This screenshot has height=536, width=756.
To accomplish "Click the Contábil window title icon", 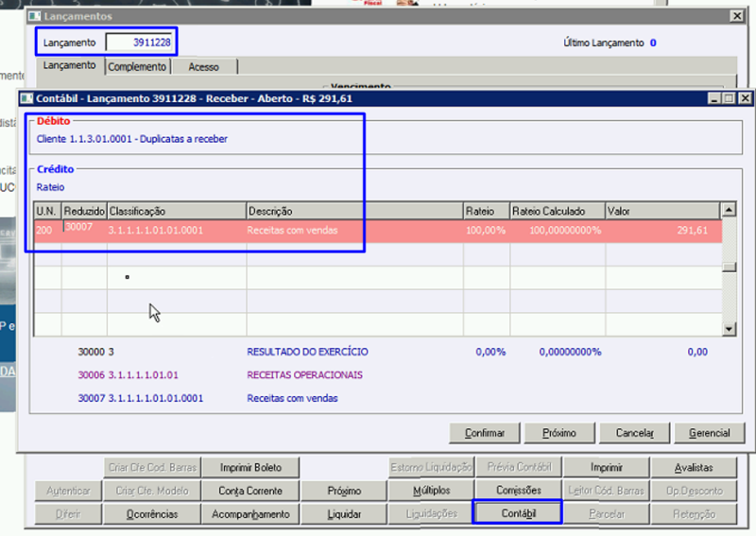I will tap(26, 98).
